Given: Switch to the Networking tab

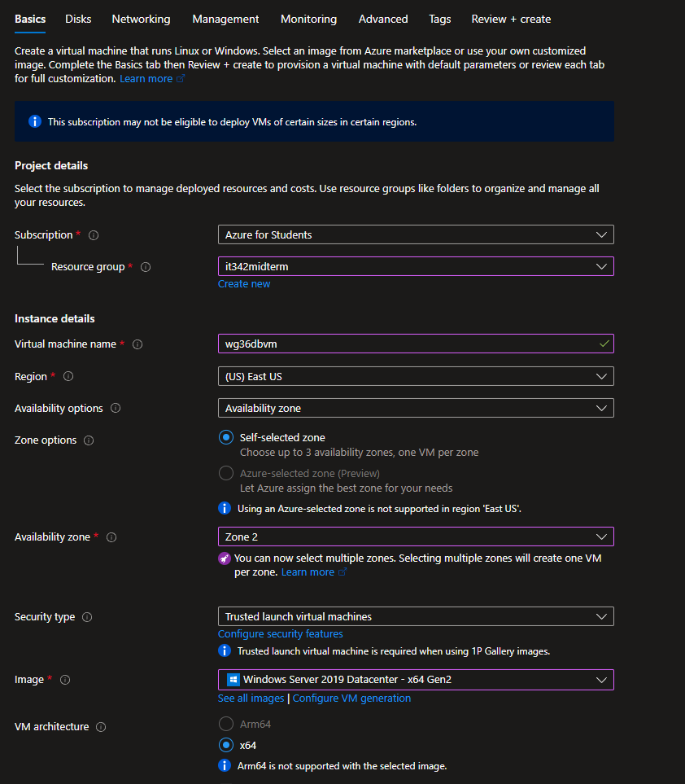Looking at the screenshot, I should coord(141,19).
